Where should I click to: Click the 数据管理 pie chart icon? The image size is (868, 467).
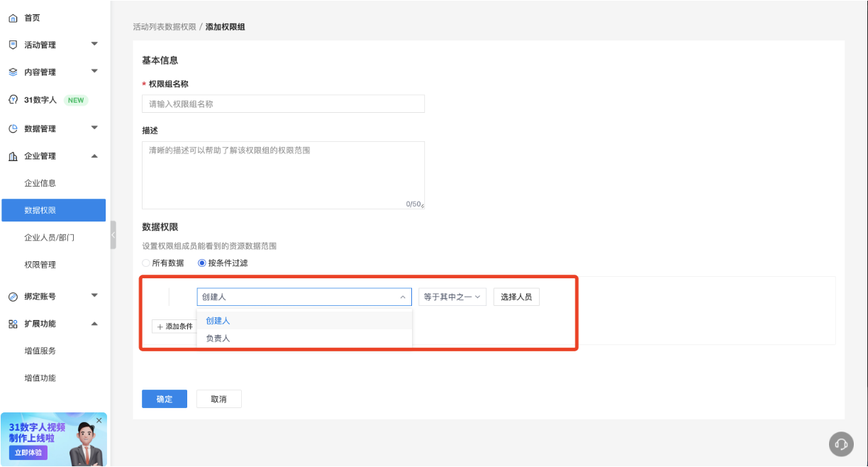pyautogui.click(x=13, y=128)
